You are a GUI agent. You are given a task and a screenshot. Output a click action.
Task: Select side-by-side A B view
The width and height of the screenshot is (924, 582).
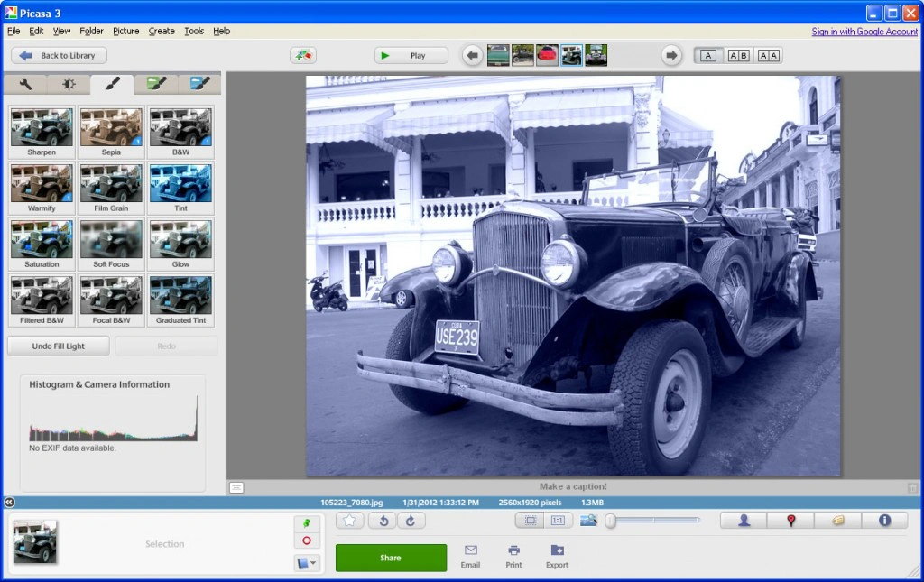(x=738, y=55)
